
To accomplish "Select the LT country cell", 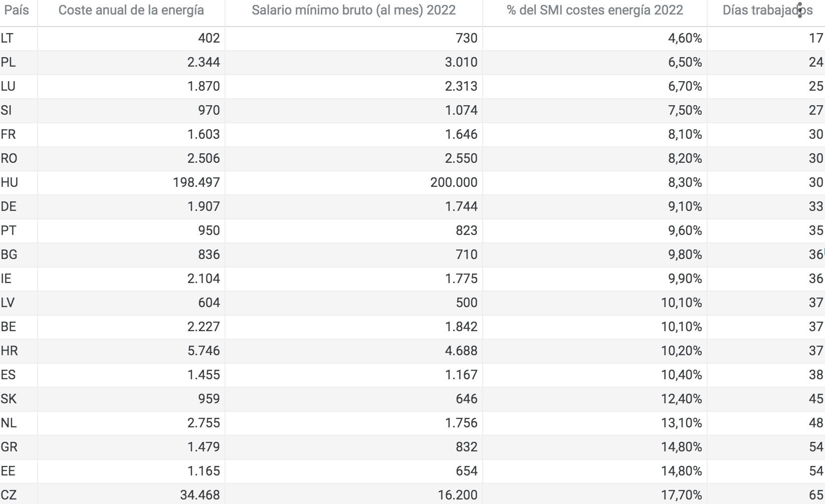I will (7, 38).
